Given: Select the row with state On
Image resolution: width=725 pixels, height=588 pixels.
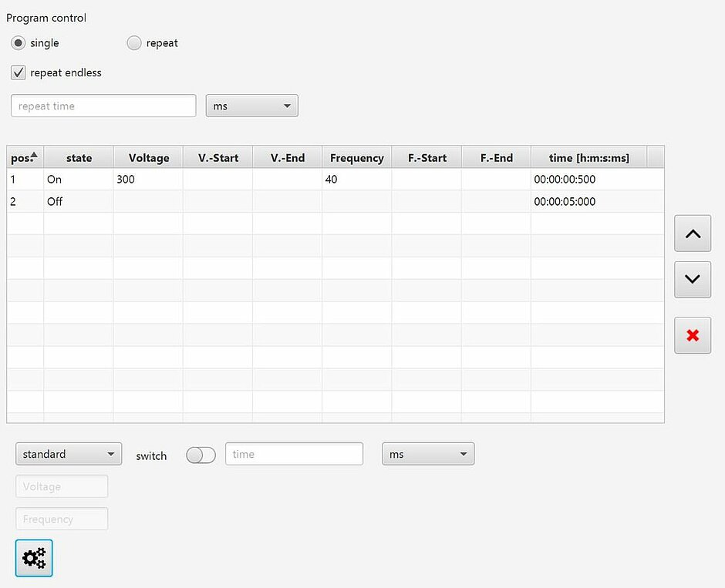Looking at the screenshot, I should point(77,180).
